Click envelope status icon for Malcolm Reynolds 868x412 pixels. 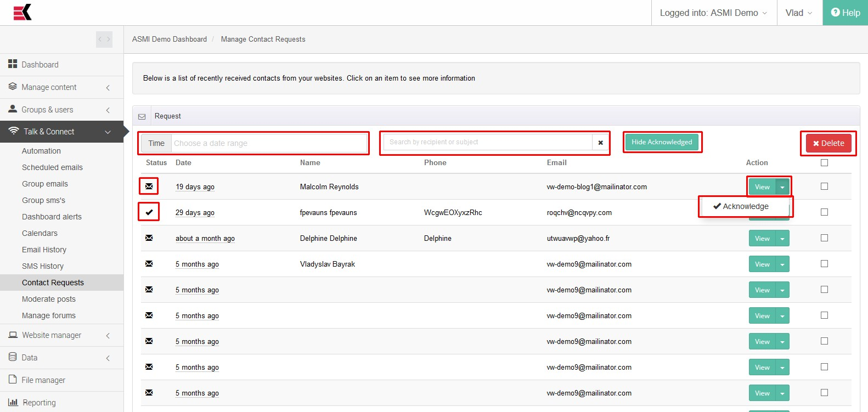point(149,187)
